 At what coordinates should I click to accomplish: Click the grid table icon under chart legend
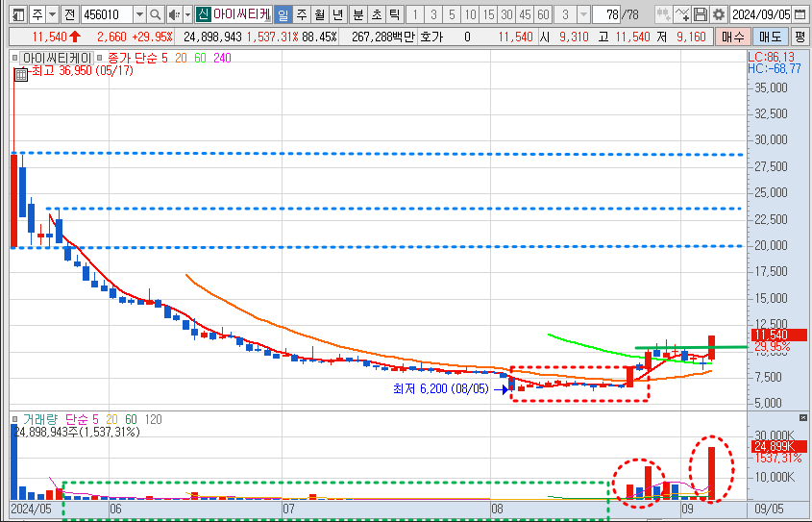(x=21, y=74)
